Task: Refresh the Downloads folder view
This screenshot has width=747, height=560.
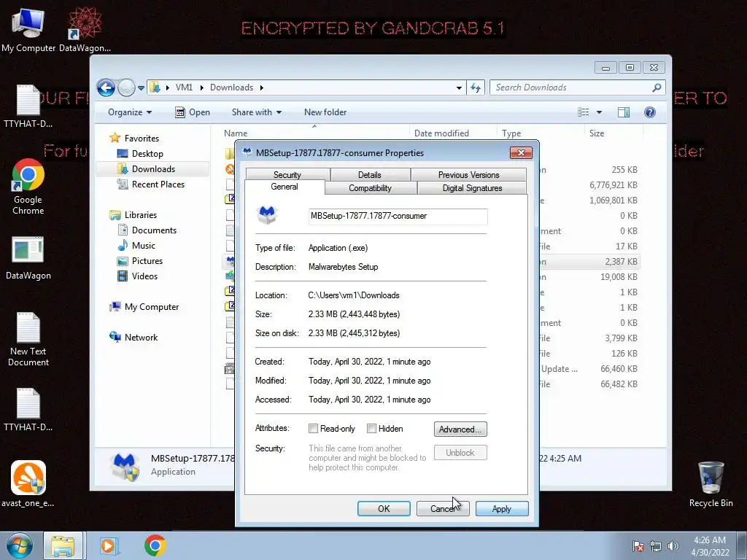Action: (476, 87)
